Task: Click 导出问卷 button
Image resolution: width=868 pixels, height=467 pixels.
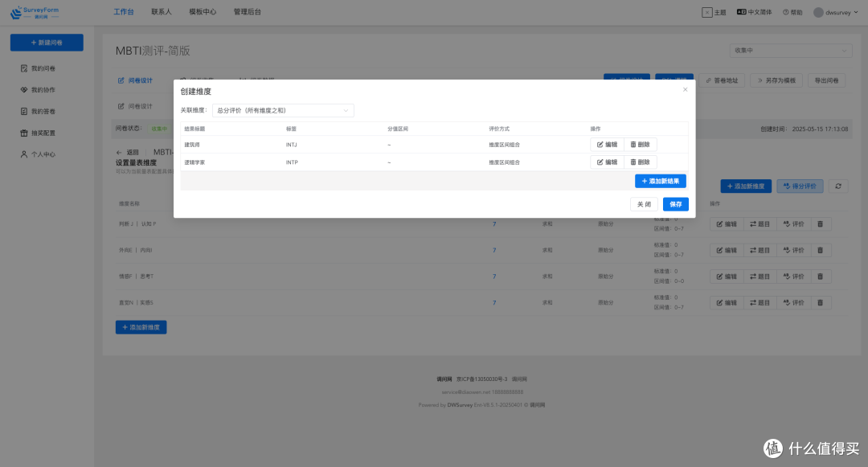Action: pos(826,80)
